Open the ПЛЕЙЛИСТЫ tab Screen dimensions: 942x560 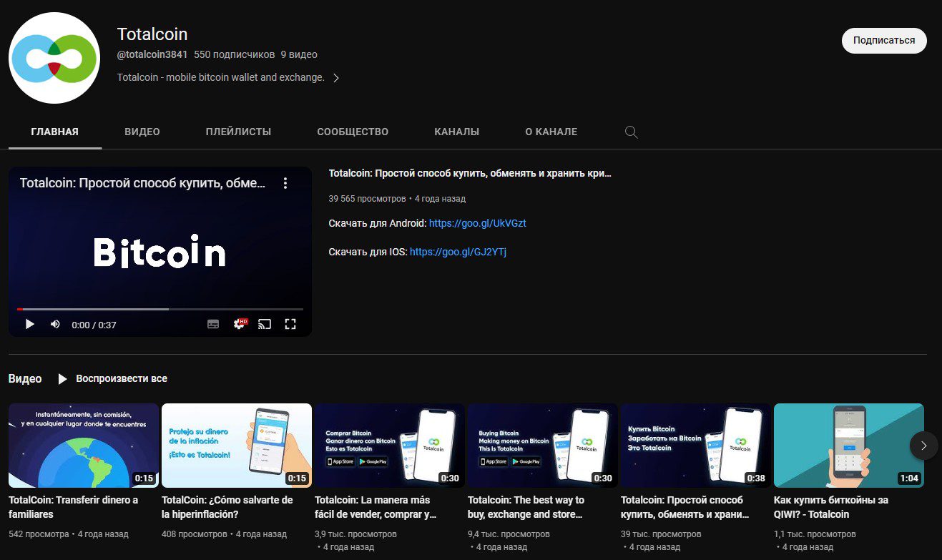(x=238, y=132)
